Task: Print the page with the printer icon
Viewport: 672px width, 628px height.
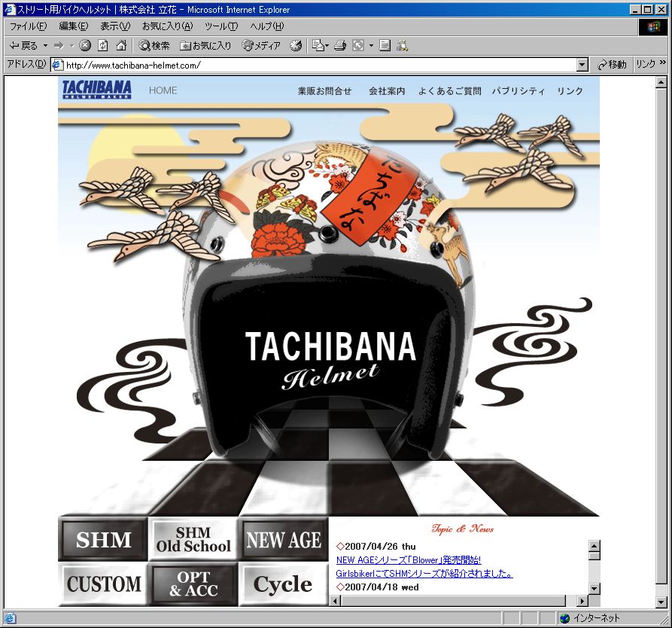Action: (x=340, y=45)
